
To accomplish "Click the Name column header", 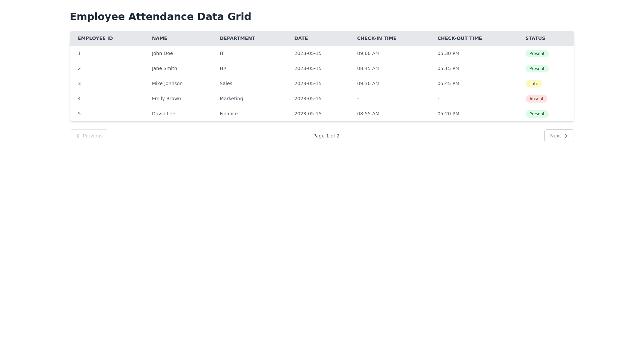I will click(x=159, y=38).
